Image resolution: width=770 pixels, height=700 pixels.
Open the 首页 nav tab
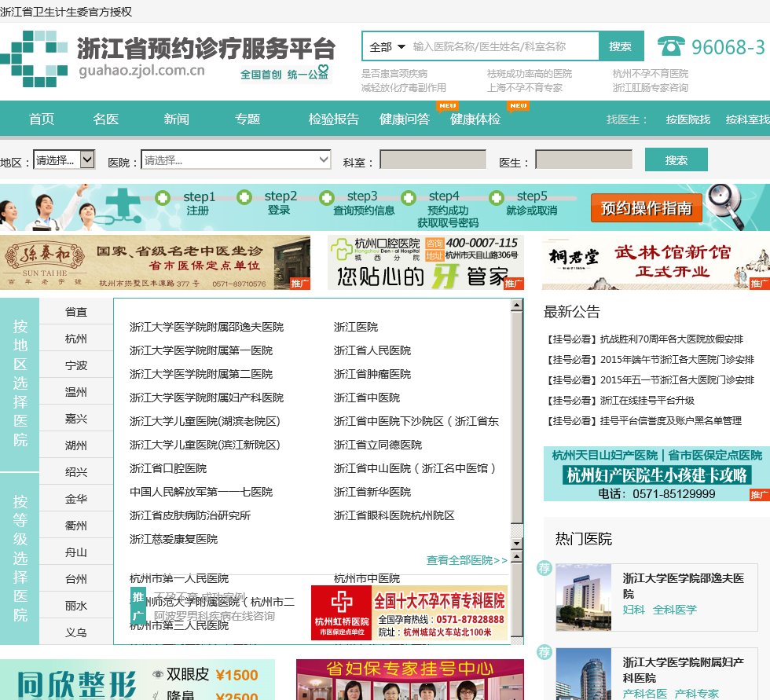coord(42,119)
